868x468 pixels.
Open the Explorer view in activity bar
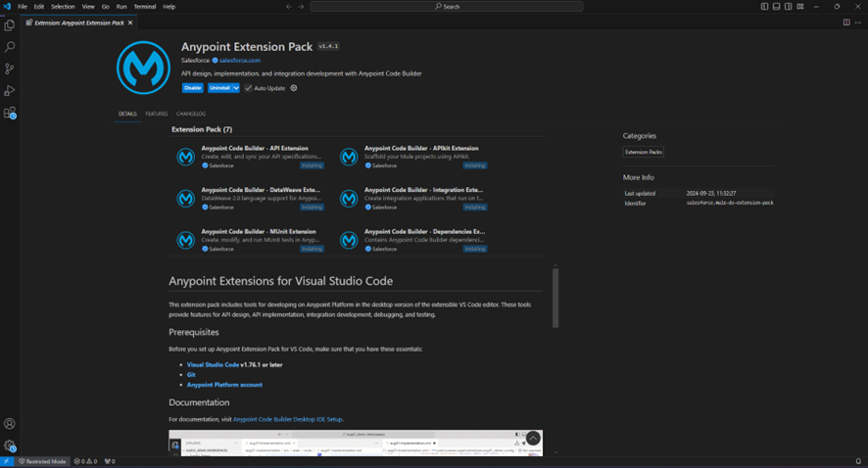pos(10,25)
